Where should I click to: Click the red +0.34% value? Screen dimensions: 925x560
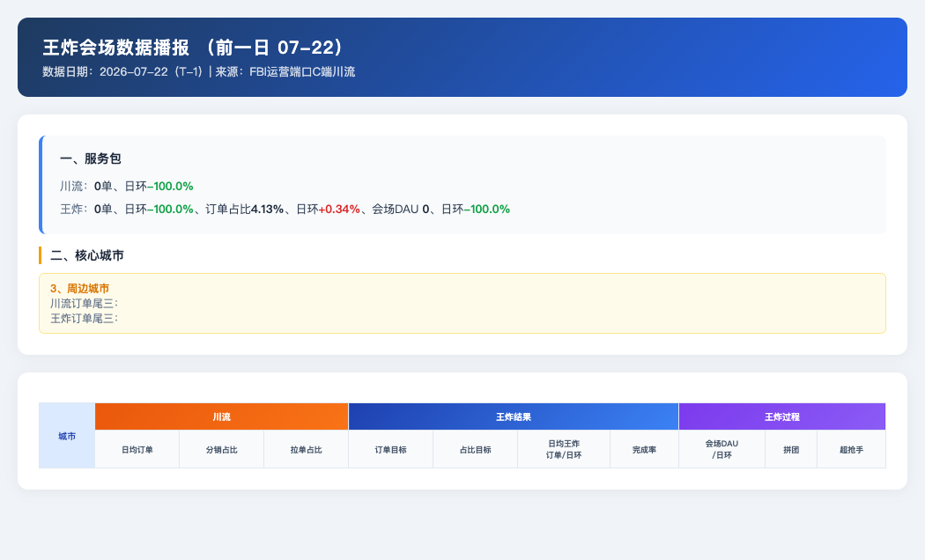point(339,210)
